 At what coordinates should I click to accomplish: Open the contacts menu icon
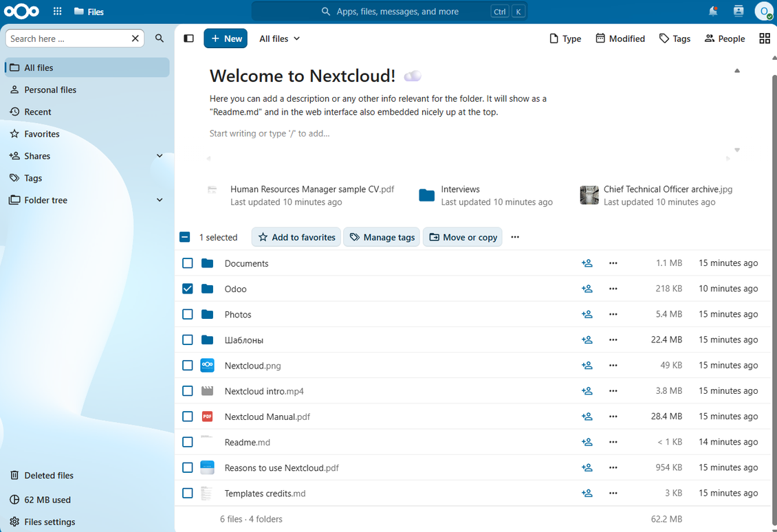click(x=738, y=12)
